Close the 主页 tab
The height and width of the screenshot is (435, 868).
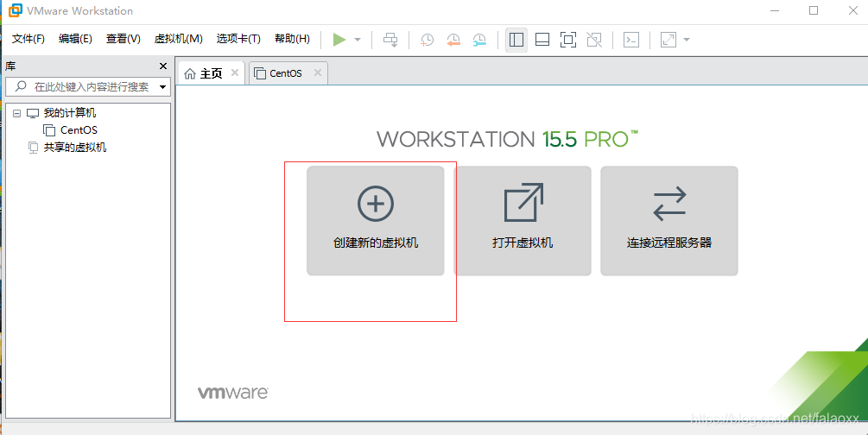point(235,72)
